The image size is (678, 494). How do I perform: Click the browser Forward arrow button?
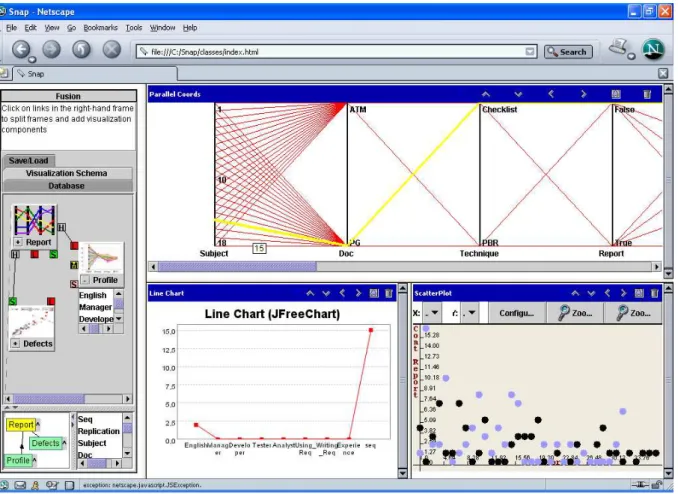pyautogui.click(x=51, y=49)
